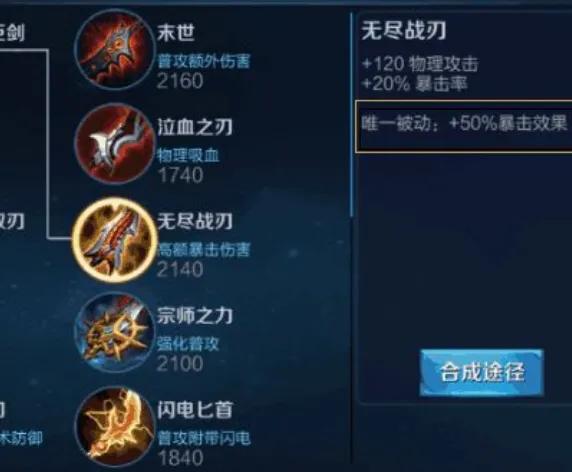Select the 末世 item icon
The width and height of the screenshot is (572, 472).
[115, 49]
